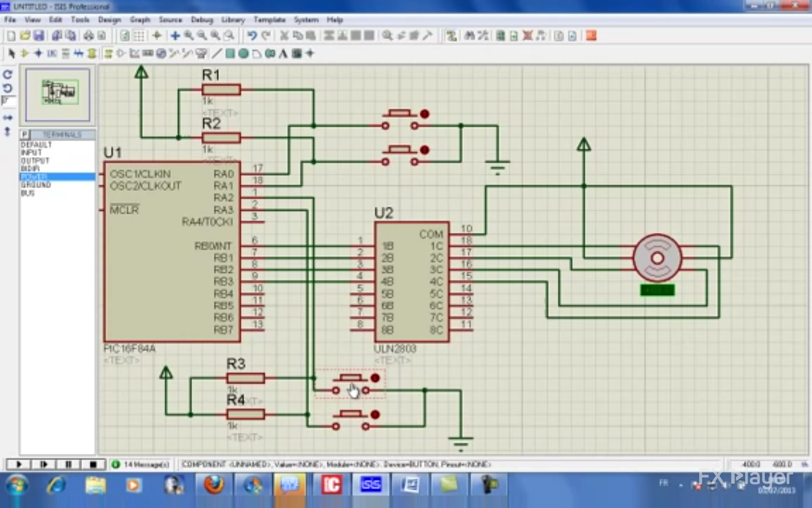Select DEFAULT terminal in the list
Screen dimensions: 812x508
click(57, 145)
